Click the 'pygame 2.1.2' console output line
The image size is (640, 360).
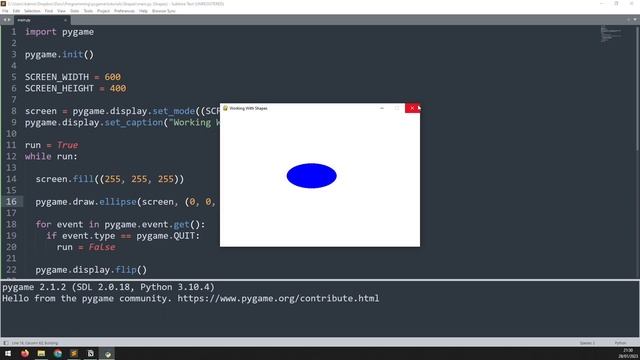click(108, 287)
